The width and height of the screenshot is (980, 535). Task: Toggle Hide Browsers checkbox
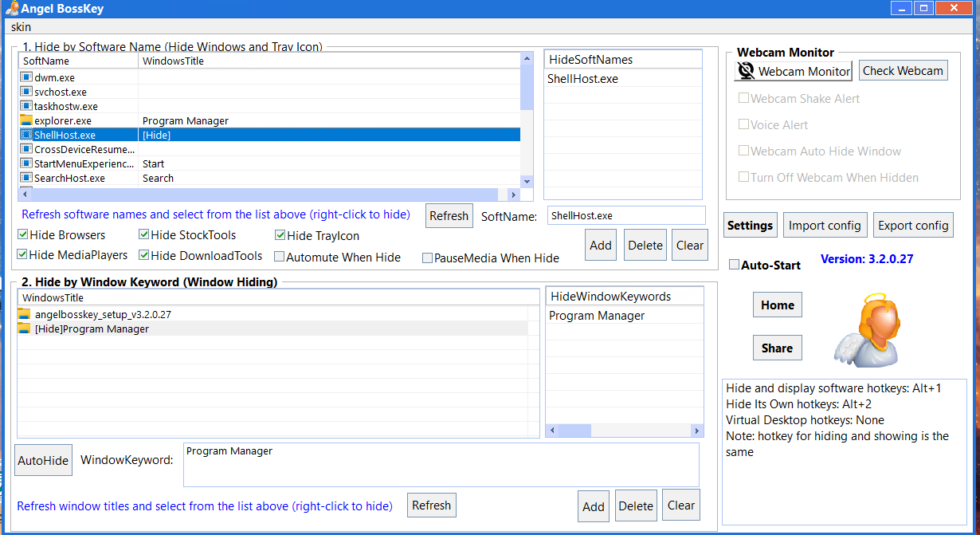pyautogui.click(x=22, y=235)
